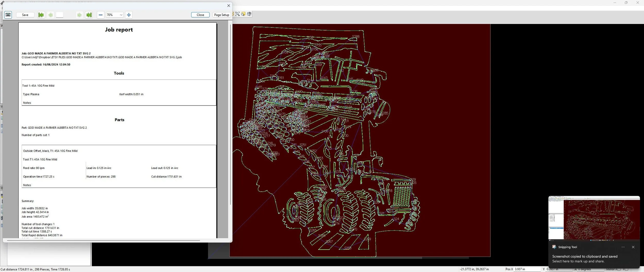This screenshot has height=272, width=644.
Task: Click the Pos X value field
Action: 527,269
